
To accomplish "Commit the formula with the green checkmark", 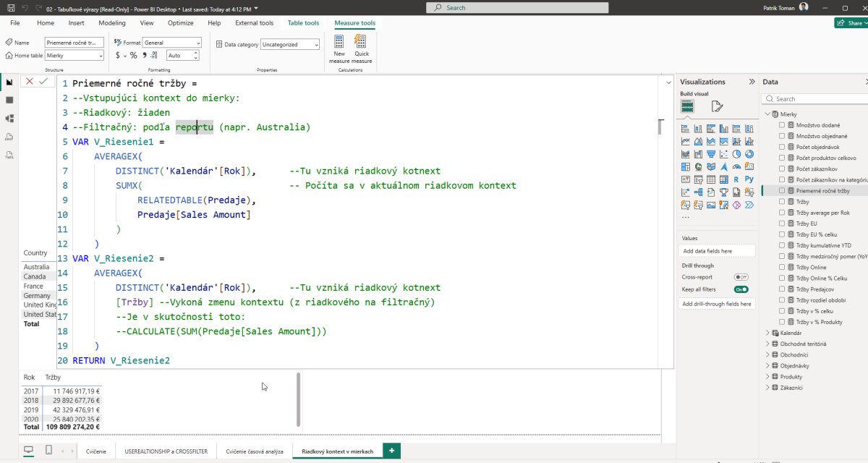I will (x=43, y=82).
